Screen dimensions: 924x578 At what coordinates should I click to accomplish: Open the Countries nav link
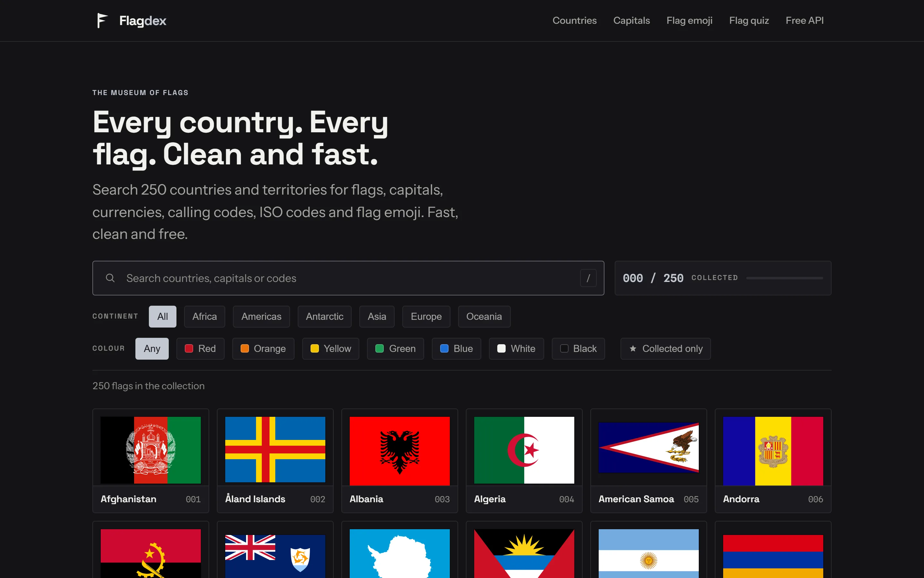pyautogui.click(x=574, y=21)
